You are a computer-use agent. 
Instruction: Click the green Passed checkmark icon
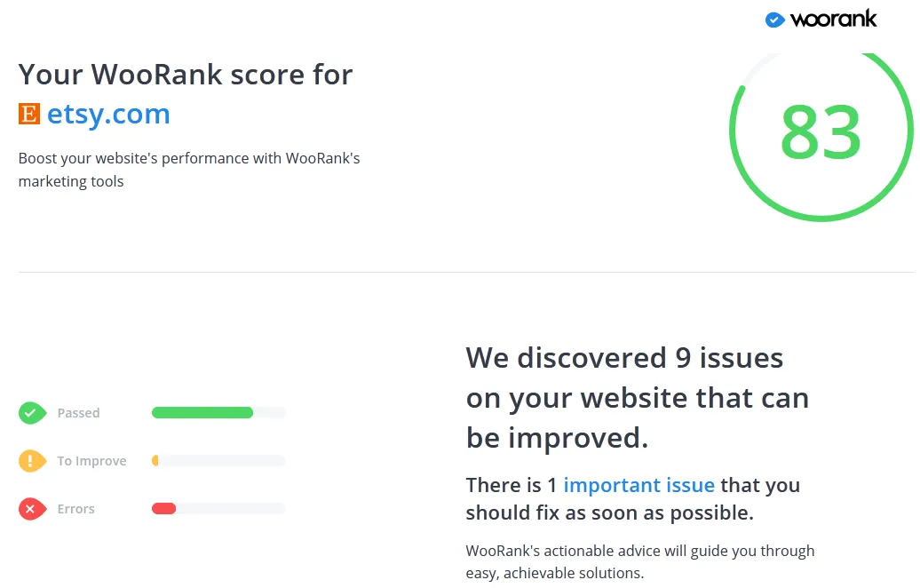click(32, 413)
